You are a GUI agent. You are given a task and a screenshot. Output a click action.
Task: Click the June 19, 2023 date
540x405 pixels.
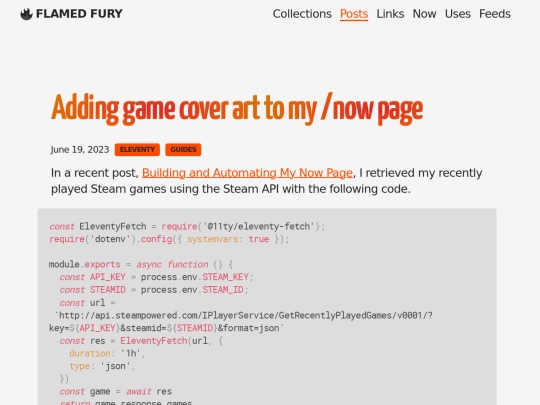(80, 150)
